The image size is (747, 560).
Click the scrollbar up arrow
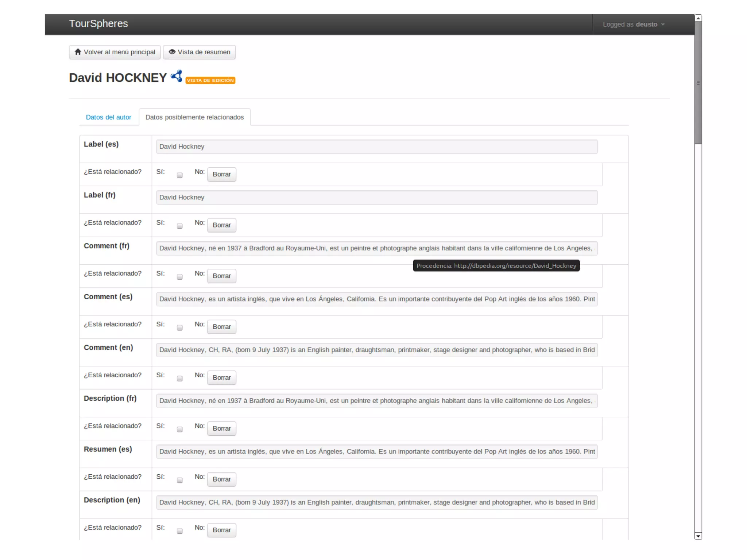698,18
